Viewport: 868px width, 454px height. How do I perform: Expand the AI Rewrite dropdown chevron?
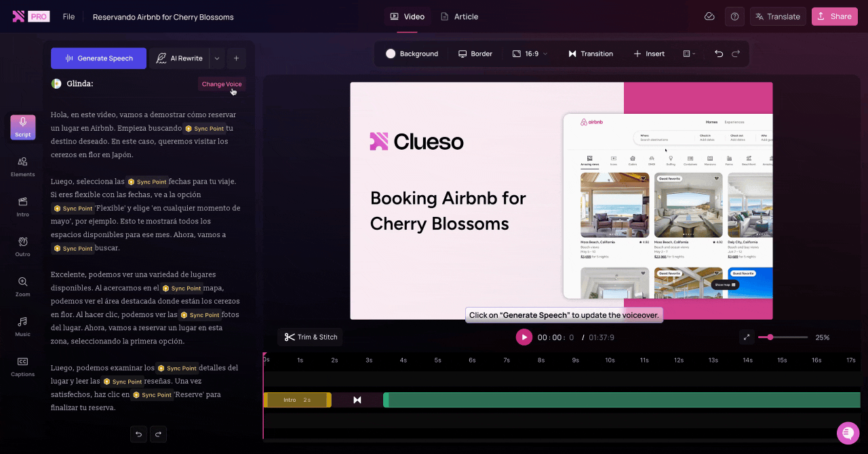(217, 58)
